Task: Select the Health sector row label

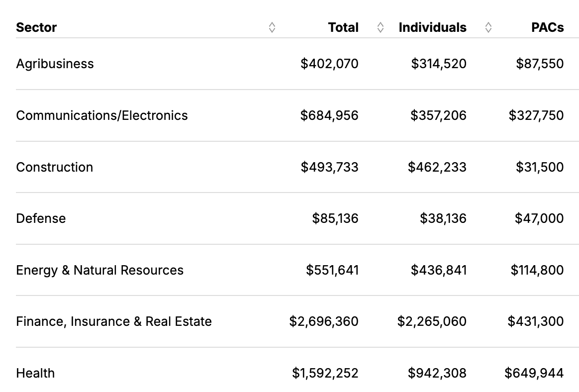Action: click(35, 373)
